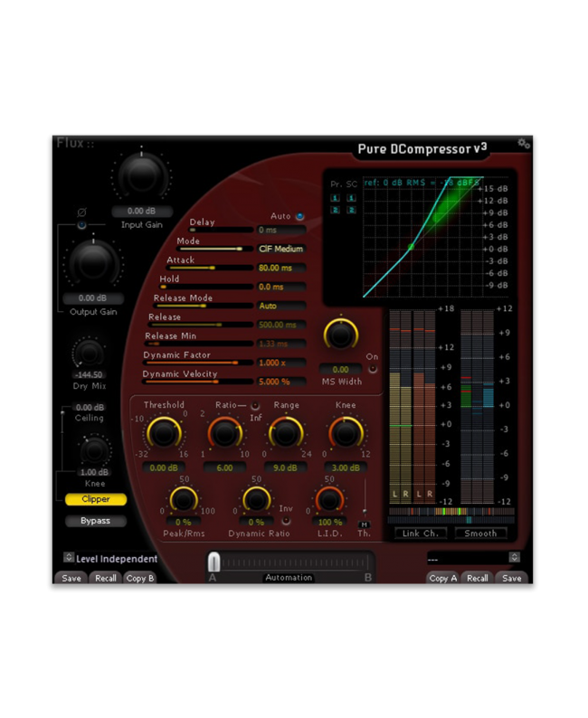Click the compressor Knee knob

346,434
